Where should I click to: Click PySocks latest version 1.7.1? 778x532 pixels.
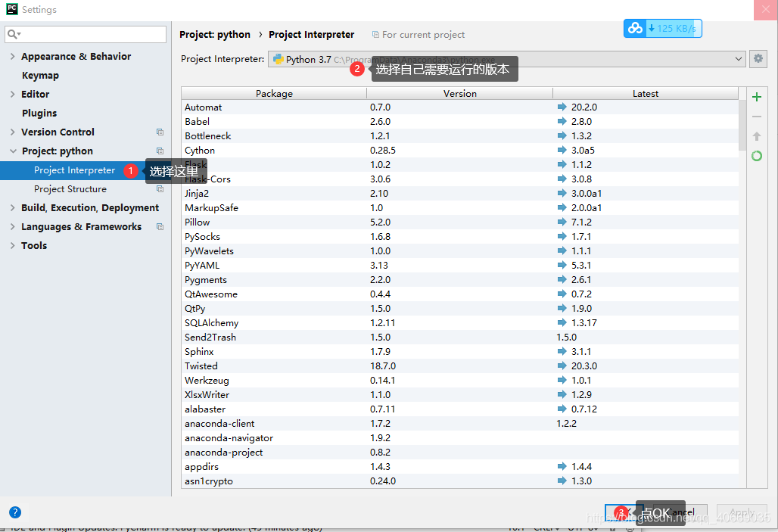click(581, 236)
